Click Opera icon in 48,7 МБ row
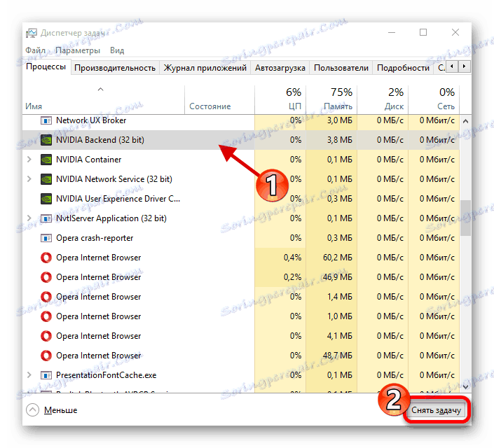Viewport: 494px width, 448px height. click(46, 356)
